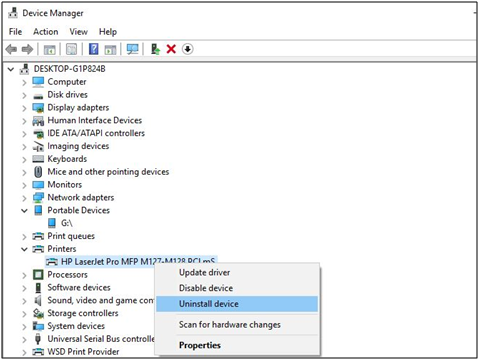Click the Help question-mark toolbar icon
480x360 pixels.
(x=94, y=49)
